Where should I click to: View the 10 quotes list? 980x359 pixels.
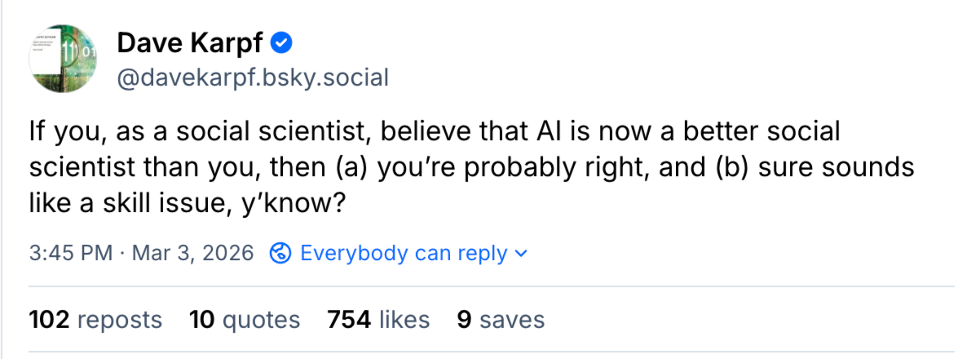coord(245,320)
